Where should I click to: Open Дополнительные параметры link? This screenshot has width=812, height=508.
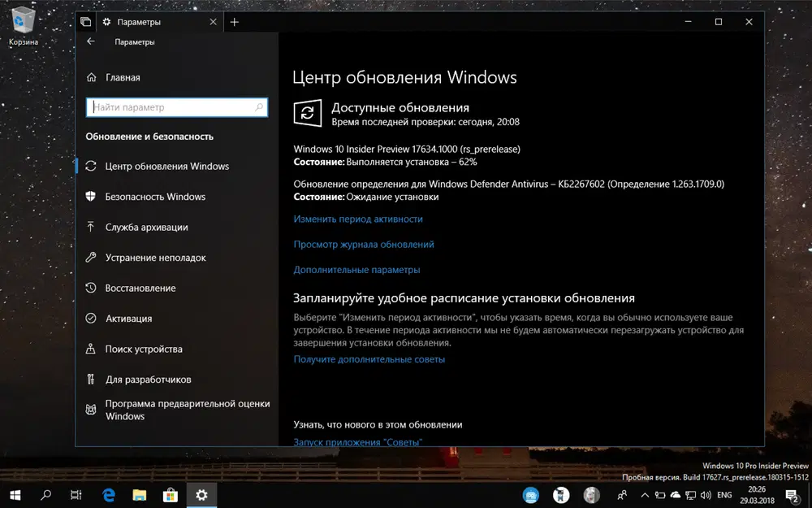pyautogui.click(x=356, y=270)
